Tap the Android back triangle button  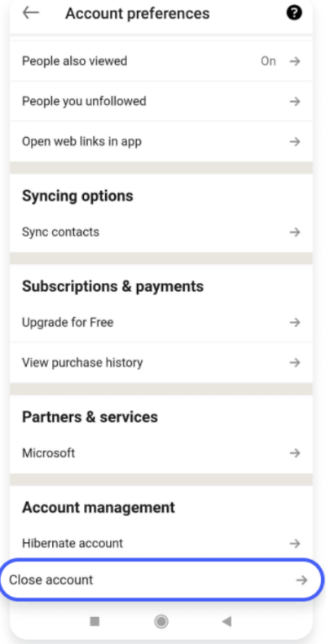[227, 621]
